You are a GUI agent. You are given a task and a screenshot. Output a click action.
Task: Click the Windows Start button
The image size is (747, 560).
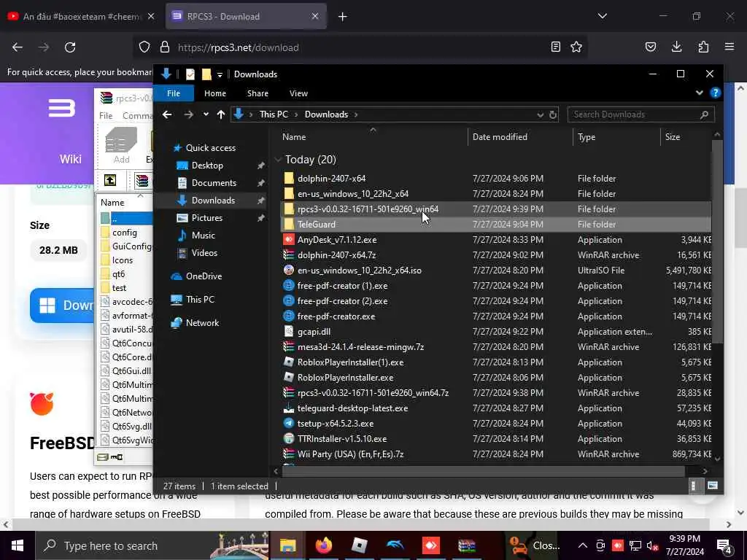point(18,545)
